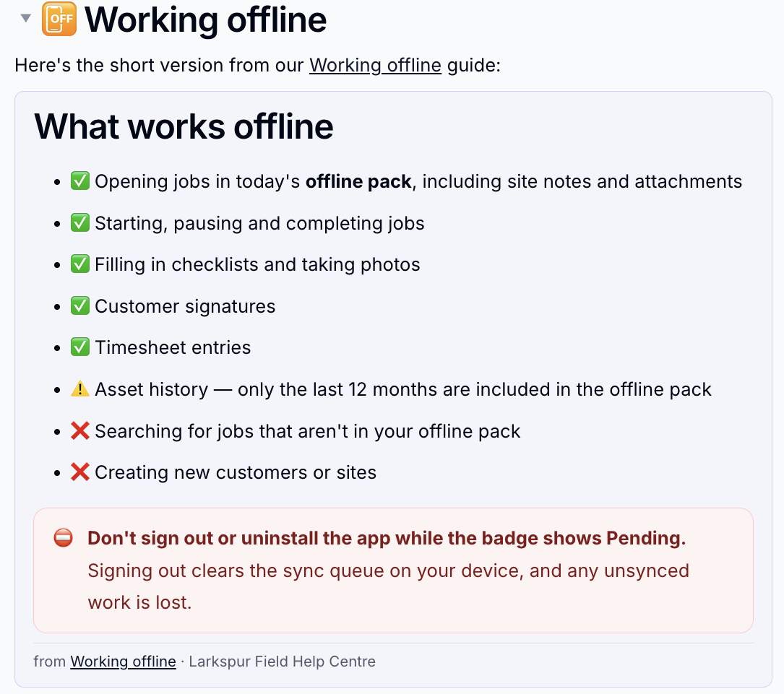Click the orange OFF phone icon
Screen dimensions: 784x694
59,19
